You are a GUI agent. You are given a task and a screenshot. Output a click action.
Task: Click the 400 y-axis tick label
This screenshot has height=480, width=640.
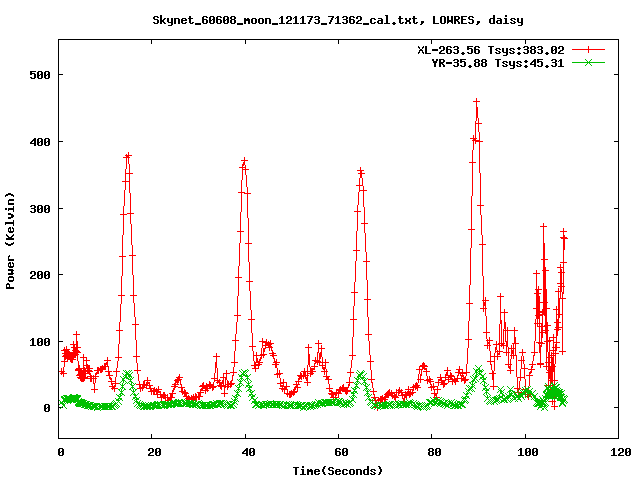[40, 142]
